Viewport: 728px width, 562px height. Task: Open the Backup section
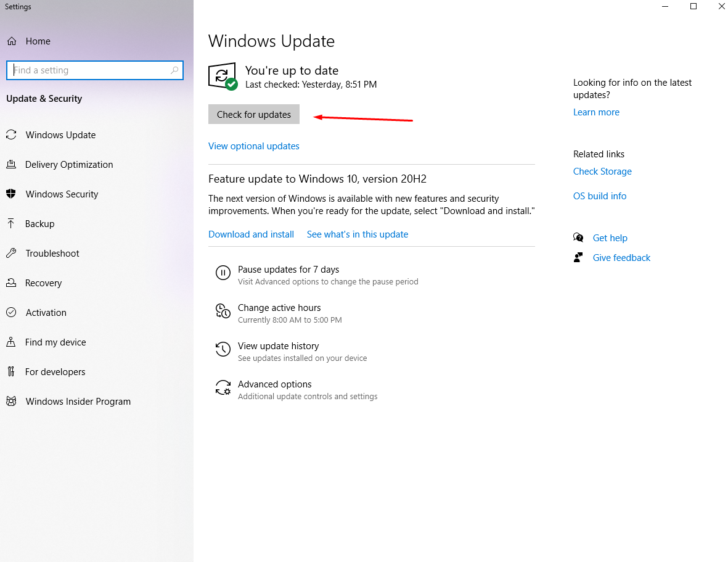(x=40, y=224)
